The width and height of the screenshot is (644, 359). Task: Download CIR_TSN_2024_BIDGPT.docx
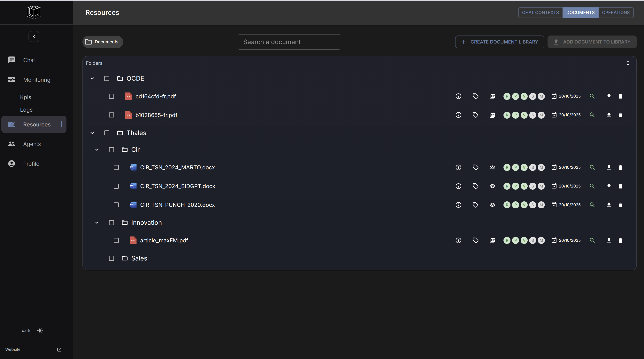(x=609, y=186)
